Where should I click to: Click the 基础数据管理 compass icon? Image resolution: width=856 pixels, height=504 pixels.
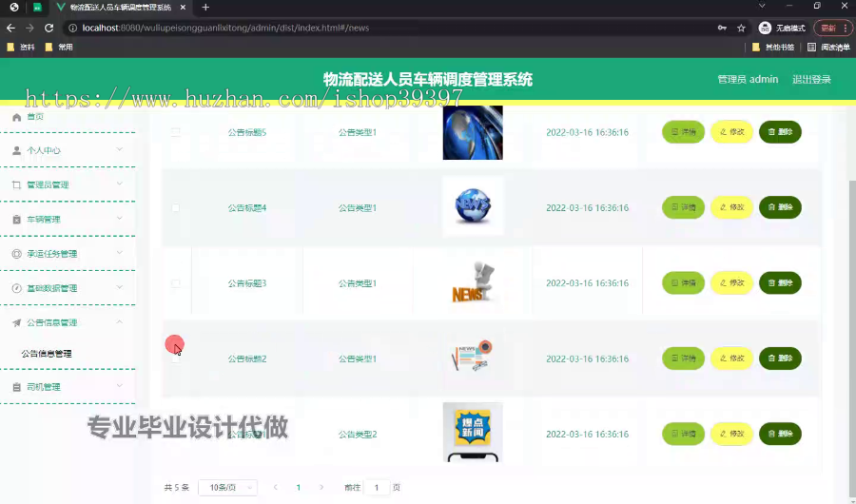(x=16, y=288)
